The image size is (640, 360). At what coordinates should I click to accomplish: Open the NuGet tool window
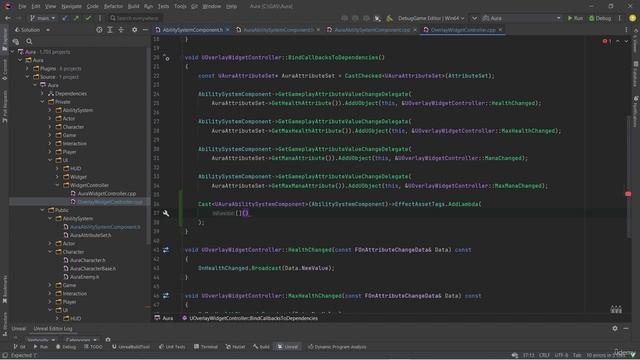click(x=236, y=347)
